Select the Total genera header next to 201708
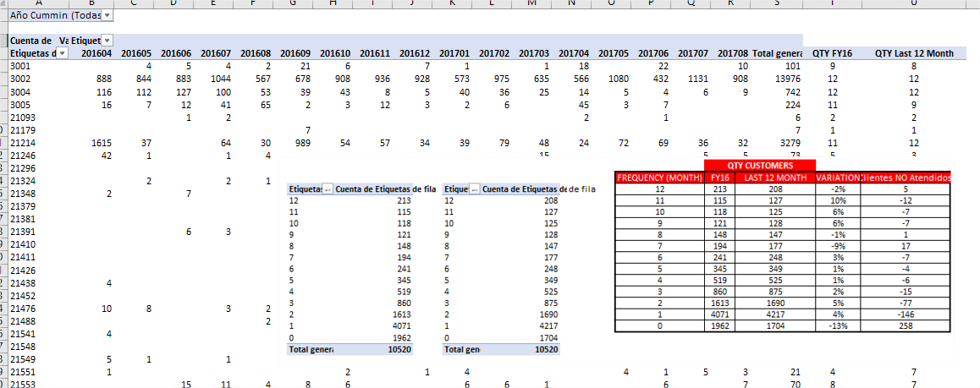Viewport: 980px width, 388px height. point(777,53)
